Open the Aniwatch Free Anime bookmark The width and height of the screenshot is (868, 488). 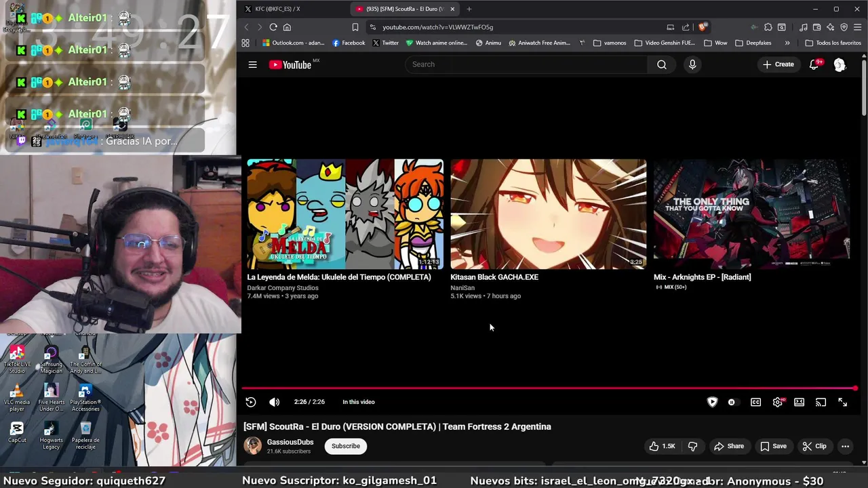pos(540,43)
